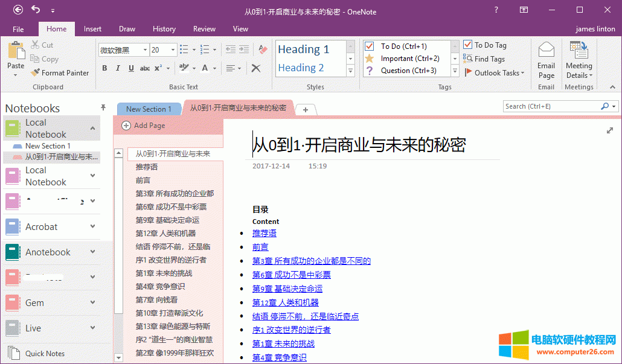Apply the Question (Ctrl+3) tag
Viewport: 622px width, 364px height.
click(x=402, y=71)
